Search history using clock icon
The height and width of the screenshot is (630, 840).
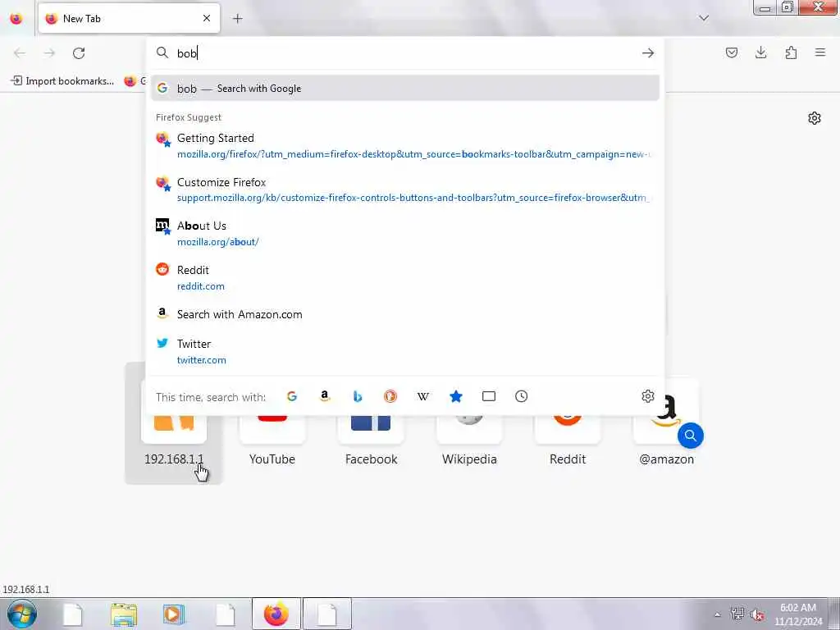[521, 396]
